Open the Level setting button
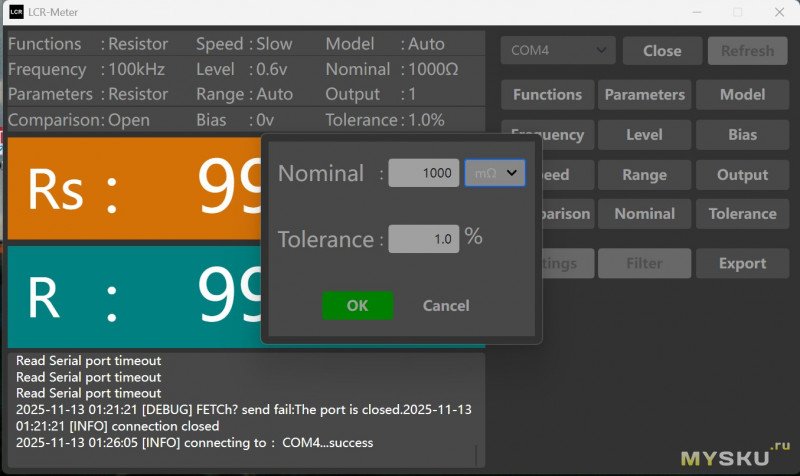Image resolution: width=800 pixels, height=476 pixels. [644, 134]
